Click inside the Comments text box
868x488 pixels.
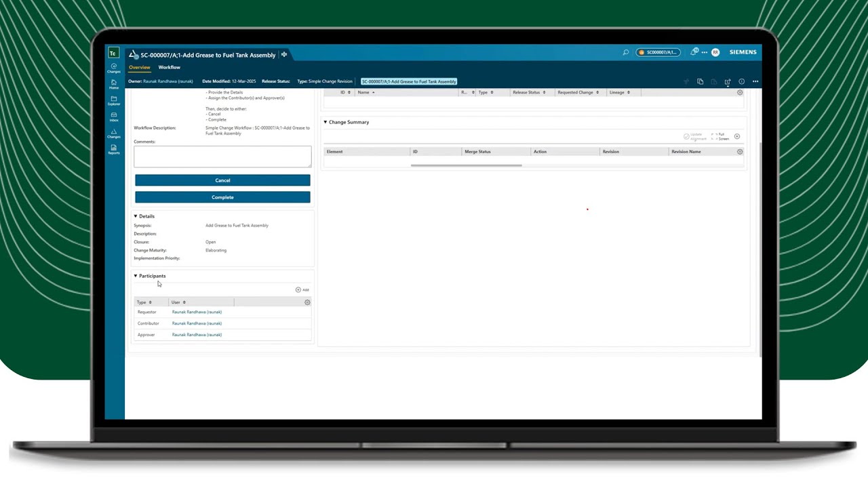(x=222, y=157)
